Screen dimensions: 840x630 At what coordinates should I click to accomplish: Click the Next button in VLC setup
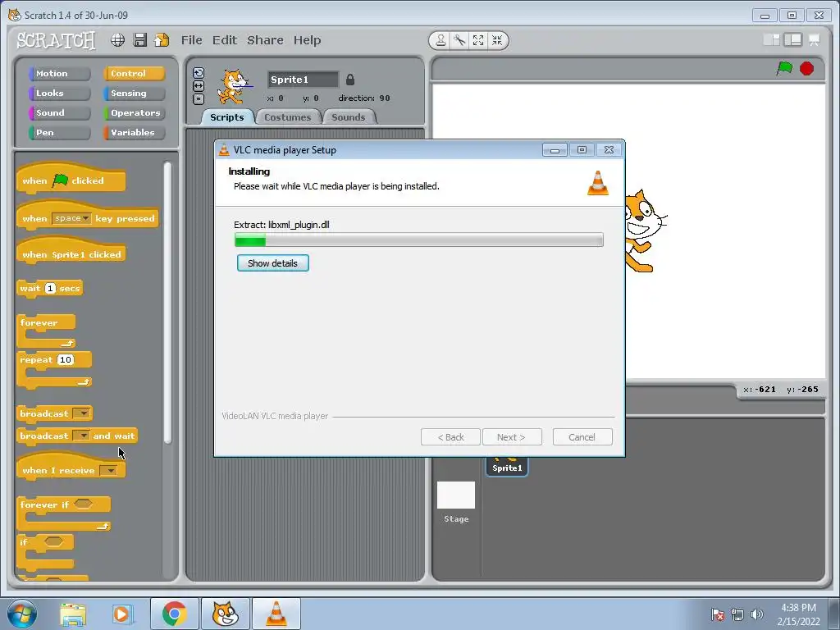(x=512, y=437)
